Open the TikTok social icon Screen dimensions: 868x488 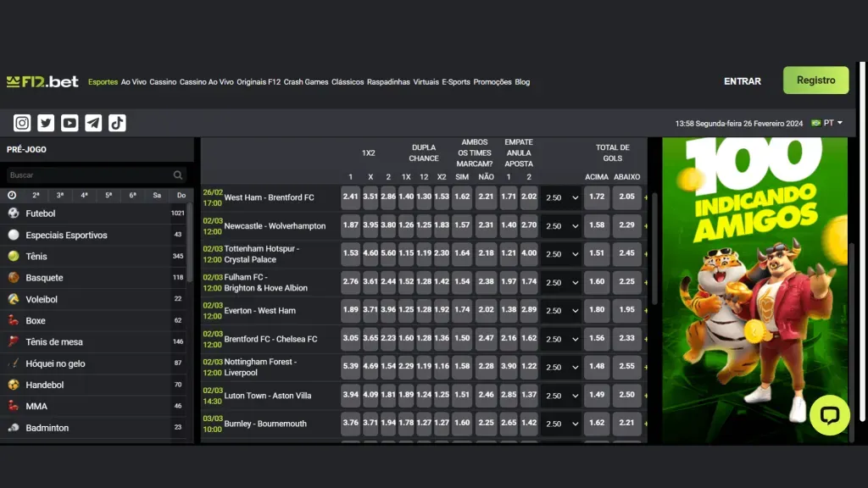[117, 123]
